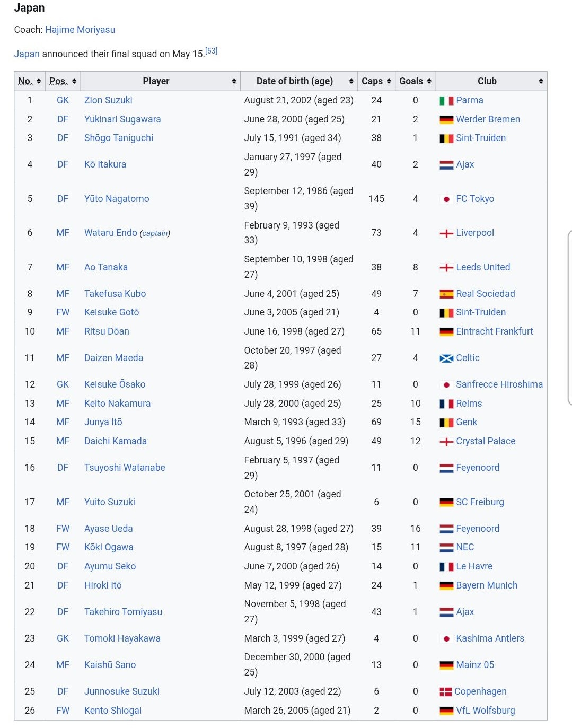
Task: Click the Italy flag beside Parma
Action: (x=446, y=101)
